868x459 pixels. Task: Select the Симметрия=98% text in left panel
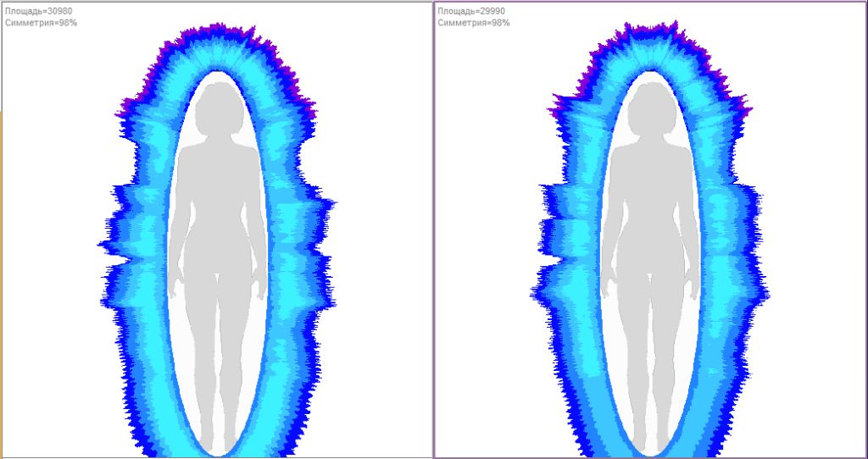[41, 23]
